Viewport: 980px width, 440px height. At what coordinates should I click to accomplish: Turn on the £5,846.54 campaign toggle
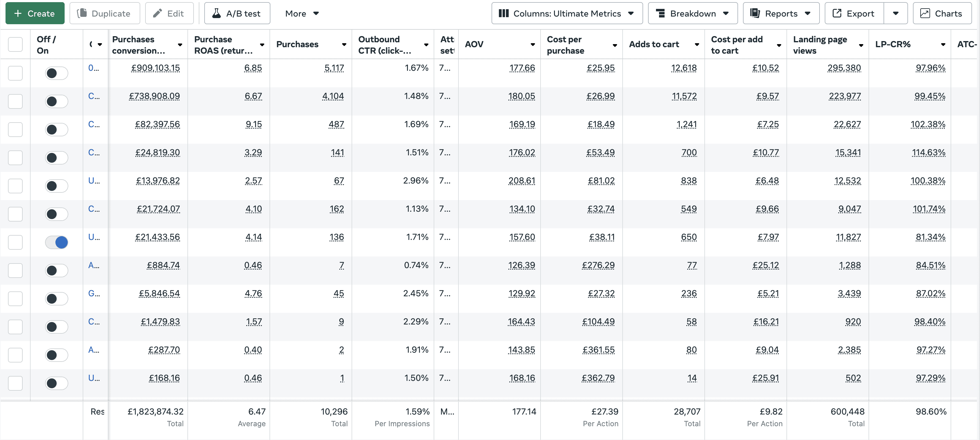[57, 298]
